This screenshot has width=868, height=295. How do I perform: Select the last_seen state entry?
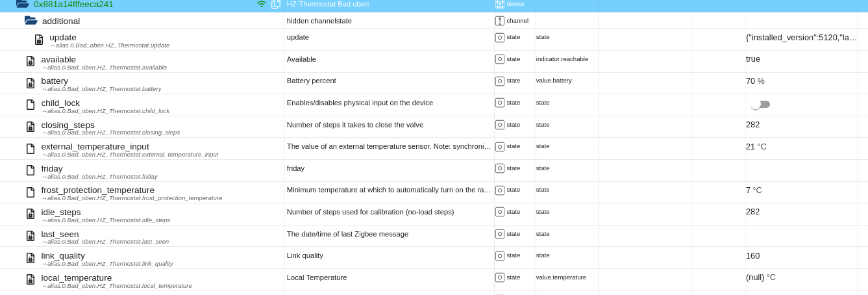pyautogui.click(x=60, y=234)
